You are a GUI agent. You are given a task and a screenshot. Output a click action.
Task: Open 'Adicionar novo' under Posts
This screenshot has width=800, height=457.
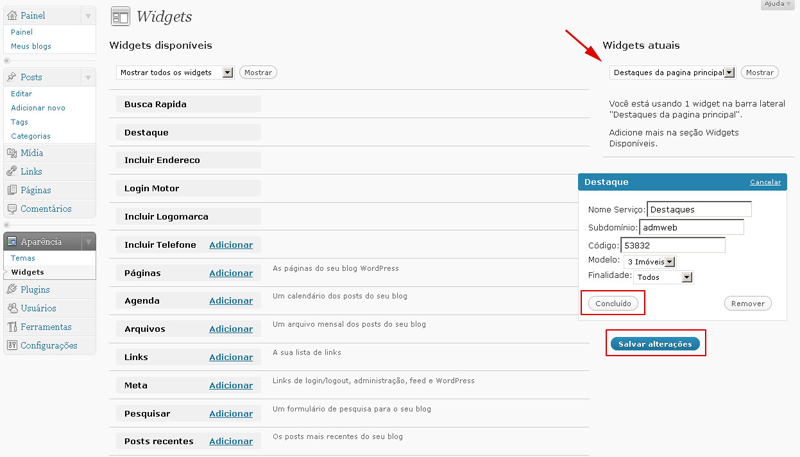tap(38, 107)
